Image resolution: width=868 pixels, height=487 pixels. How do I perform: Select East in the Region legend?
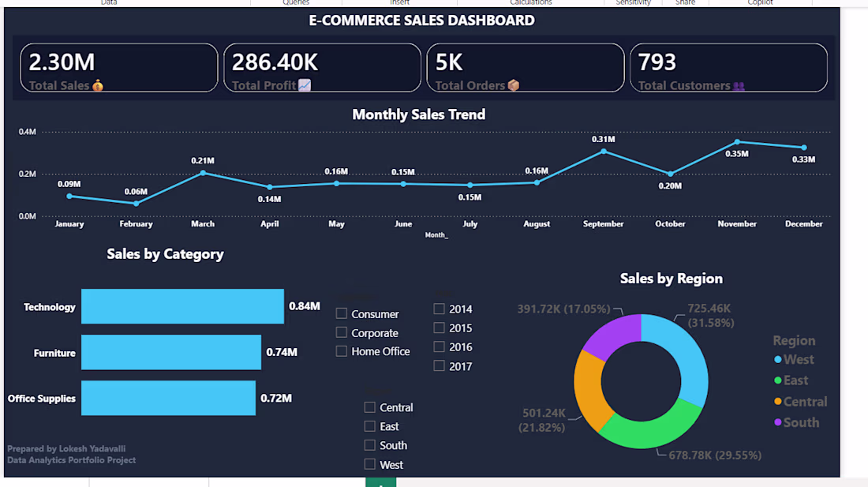click(791, 380)
